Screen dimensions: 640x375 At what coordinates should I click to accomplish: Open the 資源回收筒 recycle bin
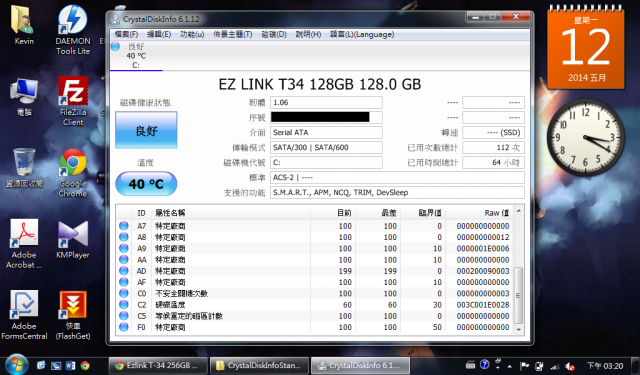(24, 168)
